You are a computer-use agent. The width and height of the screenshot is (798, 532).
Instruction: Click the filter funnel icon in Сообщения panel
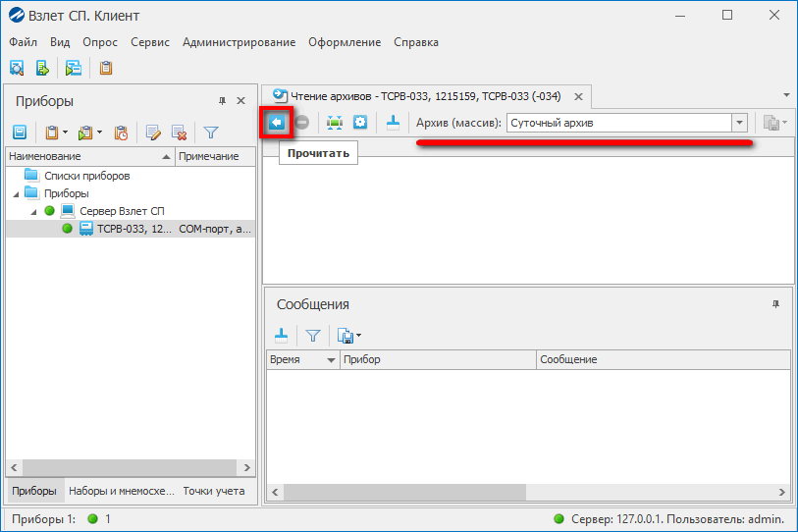pos(313,336)
